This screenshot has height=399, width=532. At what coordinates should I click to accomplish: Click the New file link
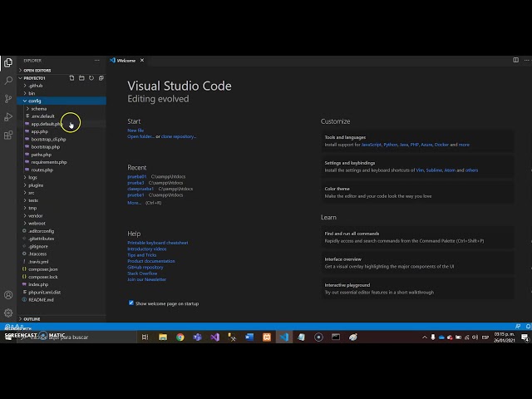pos(135,131)
